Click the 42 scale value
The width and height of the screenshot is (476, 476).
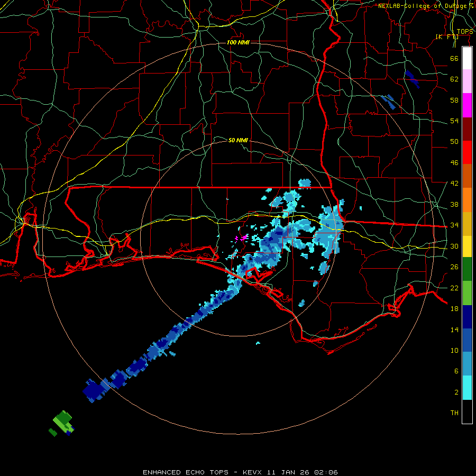point(454,184)
